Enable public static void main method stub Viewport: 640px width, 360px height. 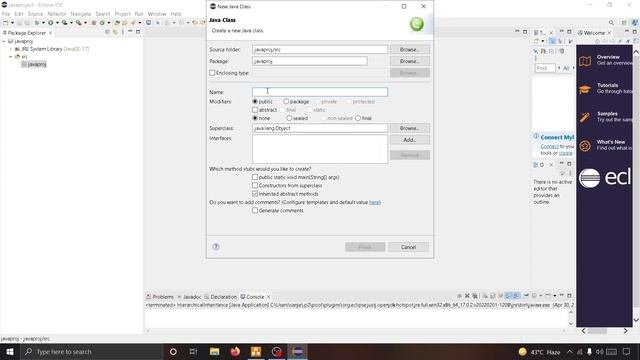pos(255,177)
